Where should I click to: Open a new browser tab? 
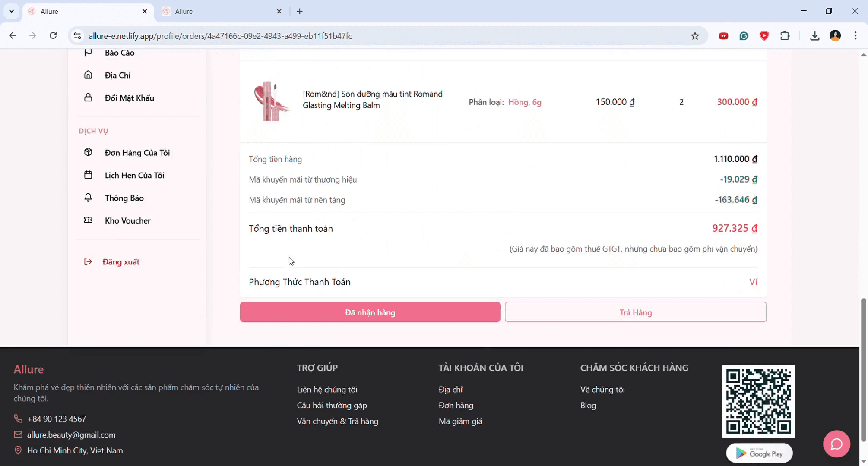300,12
